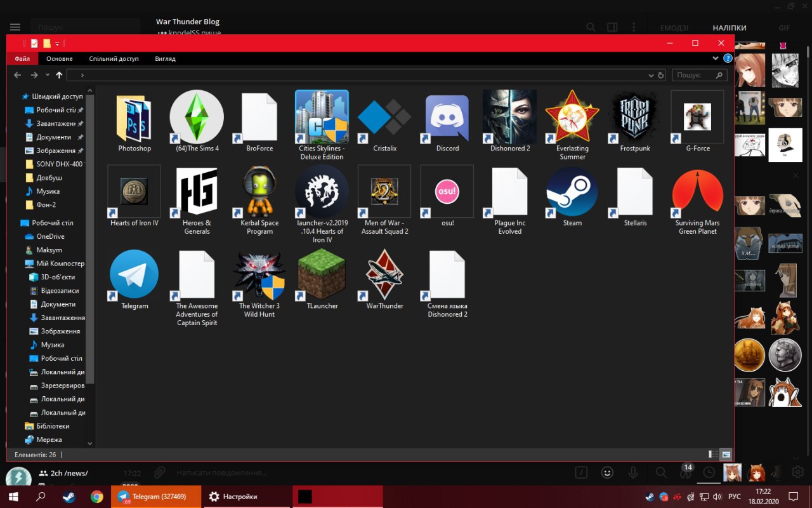Select the osu! shortcut
812x508 pixels.
click(x=447, y=196)
